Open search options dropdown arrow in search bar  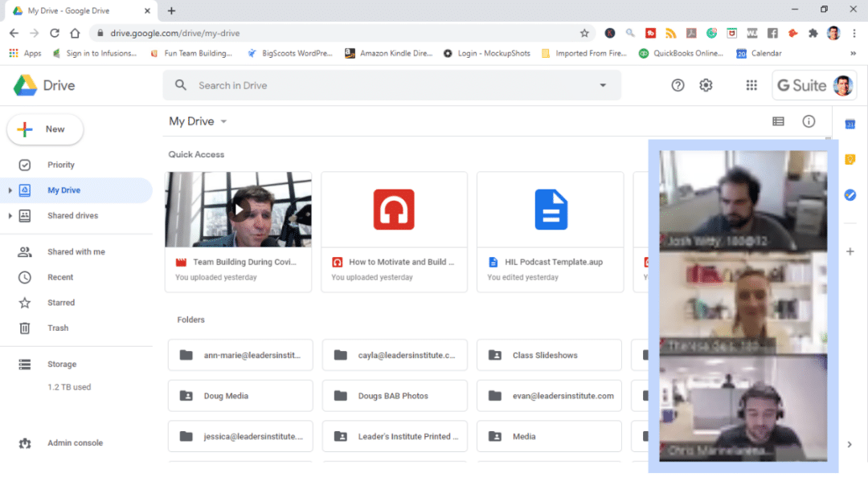click(603, 85)
